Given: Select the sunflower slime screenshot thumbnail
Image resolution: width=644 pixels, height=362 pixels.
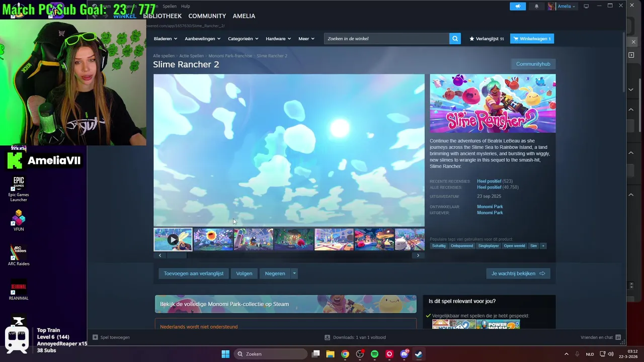Looking at the screenshot, I should (x=213, y=239).
